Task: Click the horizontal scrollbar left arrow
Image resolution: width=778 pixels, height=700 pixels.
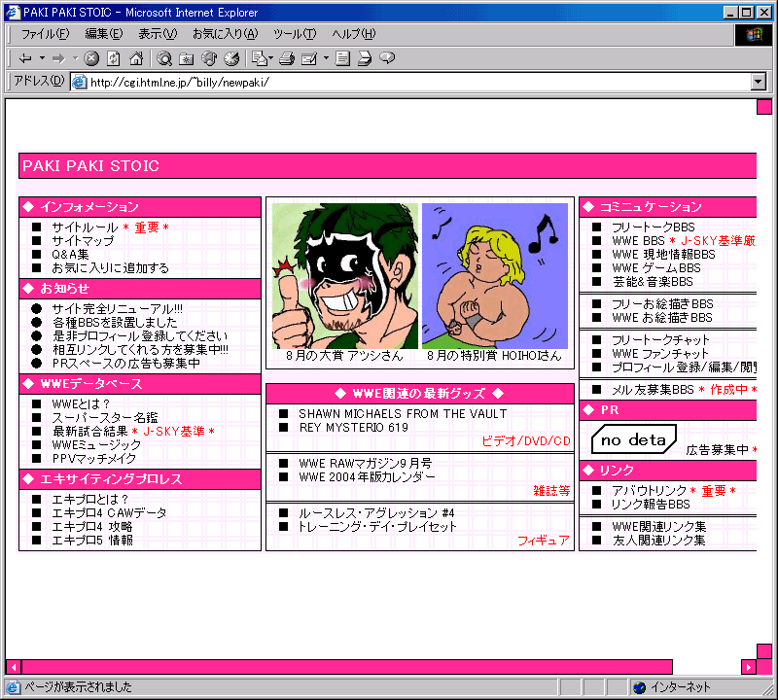Action: [14, 667]
